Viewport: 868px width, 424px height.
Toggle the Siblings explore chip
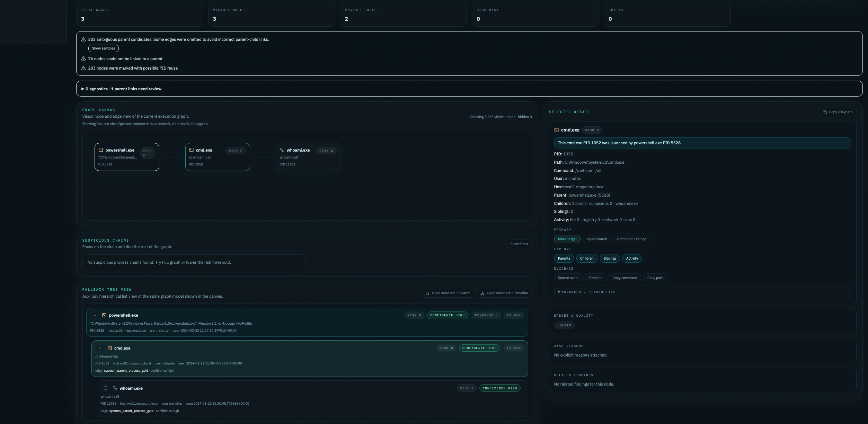click(610, 259)
